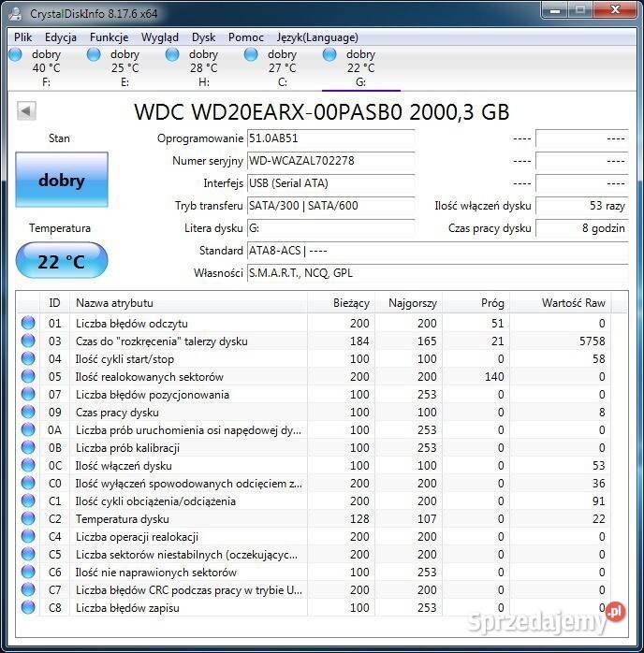644x653 pixels.
Task: Click the 'ID' column header
Action: click(x=54, y=303)
